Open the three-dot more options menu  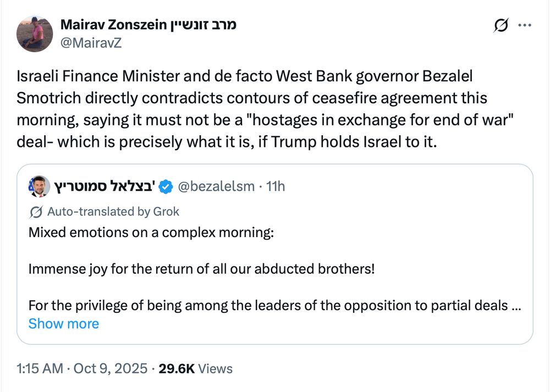click(x=525, y=25)
